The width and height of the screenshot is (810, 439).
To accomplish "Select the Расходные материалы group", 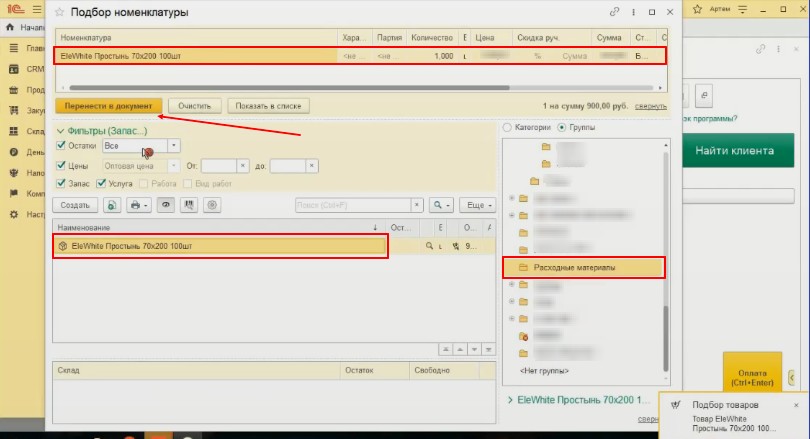I will pyautogui.click(x=584, y=268).
